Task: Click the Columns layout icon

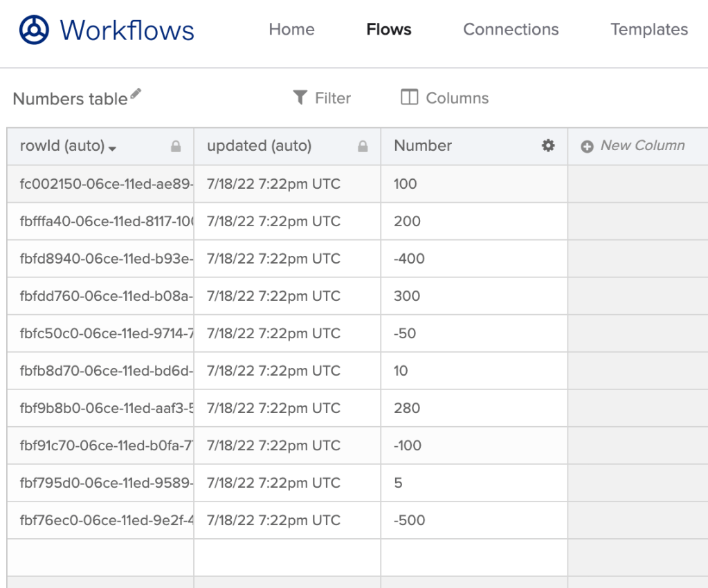Action: [x=410, y=98]
